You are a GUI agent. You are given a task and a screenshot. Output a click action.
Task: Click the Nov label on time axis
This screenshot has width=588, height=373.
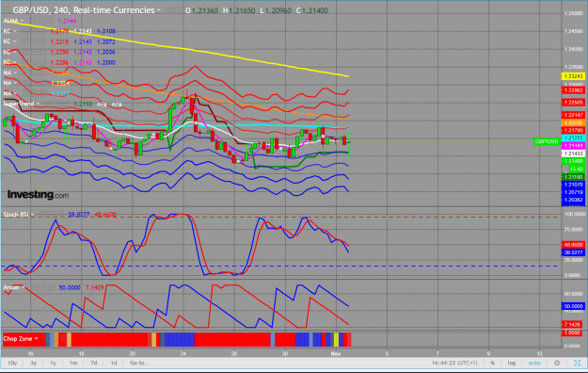[335, 354]
